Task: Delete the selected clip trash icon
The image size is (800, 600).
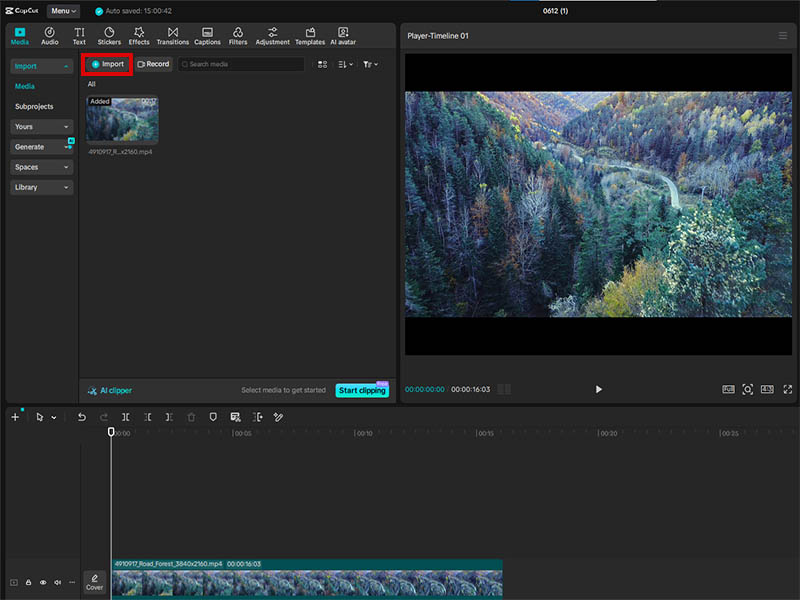Action: [x=191, y=417]
